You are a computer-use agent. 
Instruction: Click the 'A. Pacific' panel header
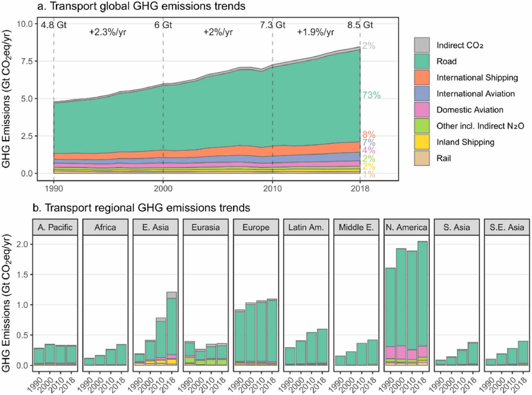pyautogui.click(x=55, y=227)
